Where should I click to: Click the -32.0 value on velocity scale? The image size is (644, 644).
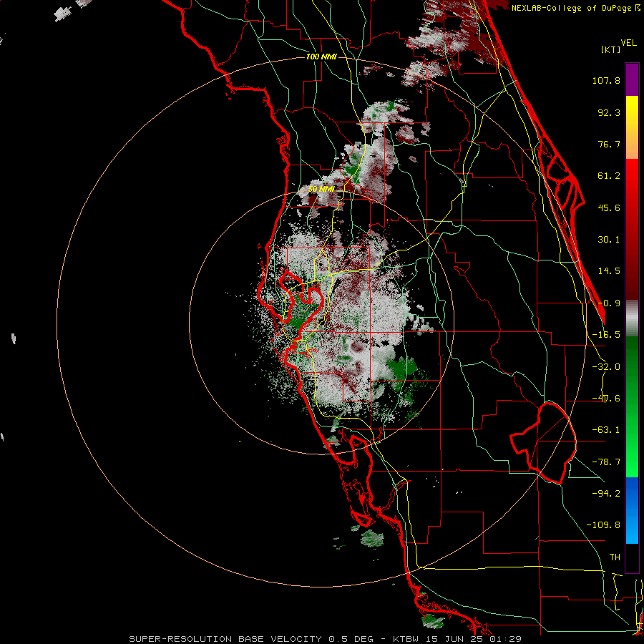tap(606, 367)
